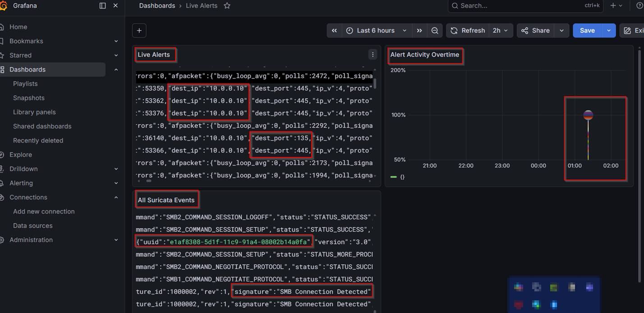Open the Last 6 hours time picker
Viewport: 644px width, 313px height.
[x=376, y=31]
